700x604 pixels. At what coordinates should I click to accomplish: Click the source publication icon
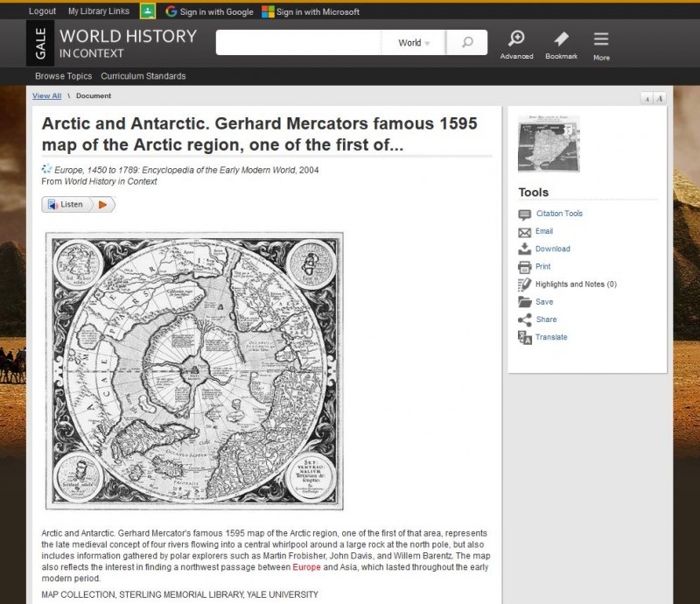[46, 169]
